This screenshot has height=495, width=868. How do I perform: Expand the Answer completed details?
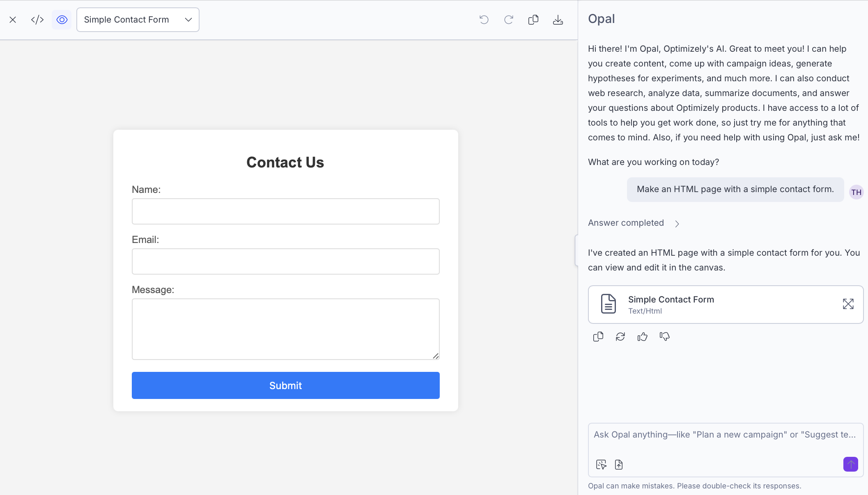677,223
